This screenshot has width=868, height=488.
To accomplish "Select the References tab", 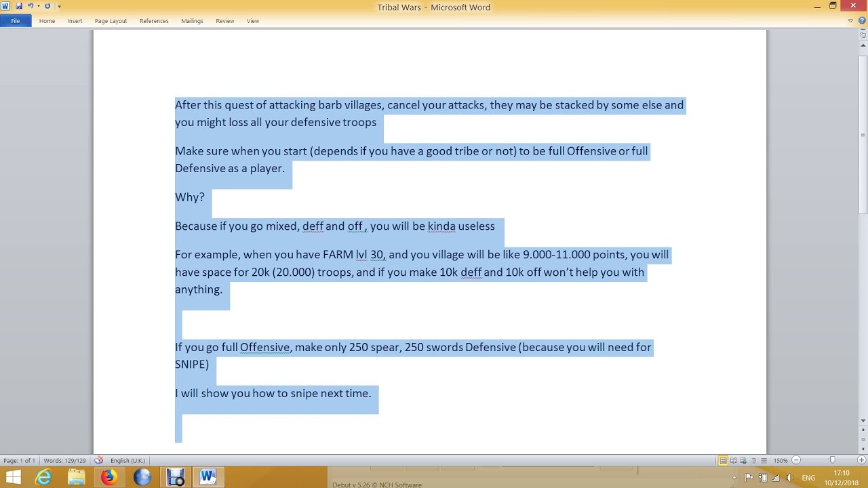I will coord(154,21).
